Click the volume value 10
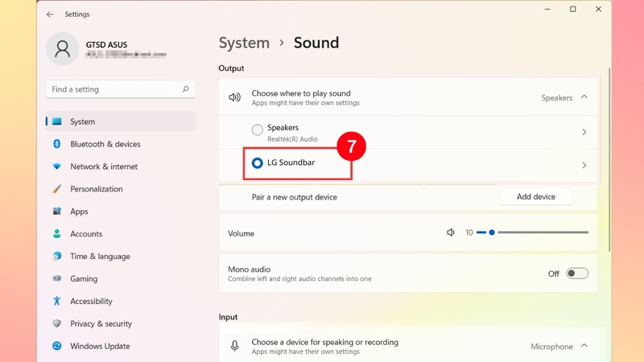 (469, 232)
